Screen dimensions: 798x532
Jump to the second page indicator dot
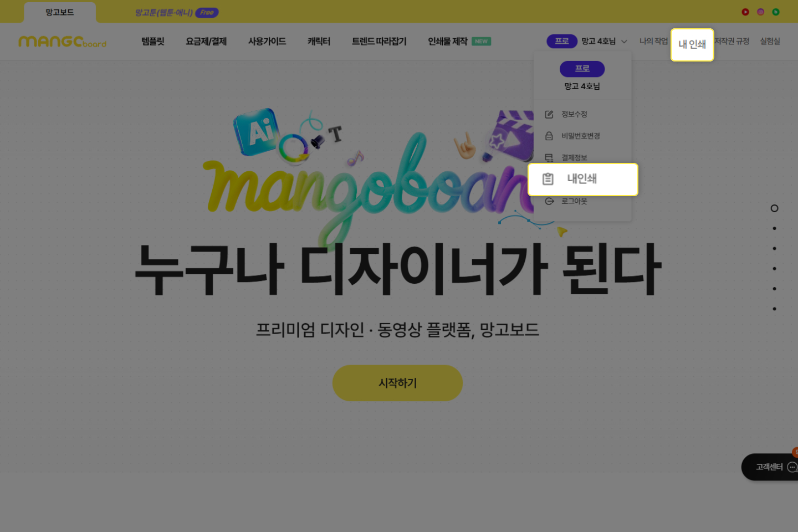pyautogui.click(x=774, y=228)
